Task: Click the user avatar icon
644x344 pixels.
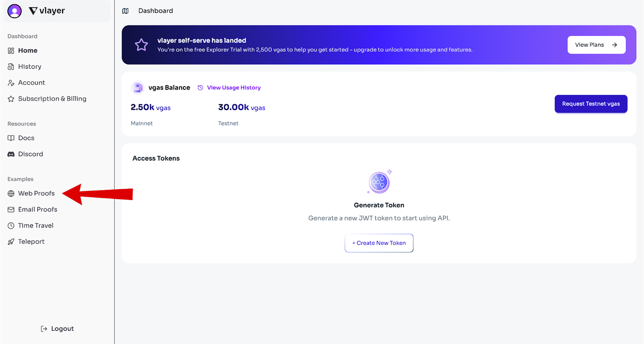Action: coord(14,11)
